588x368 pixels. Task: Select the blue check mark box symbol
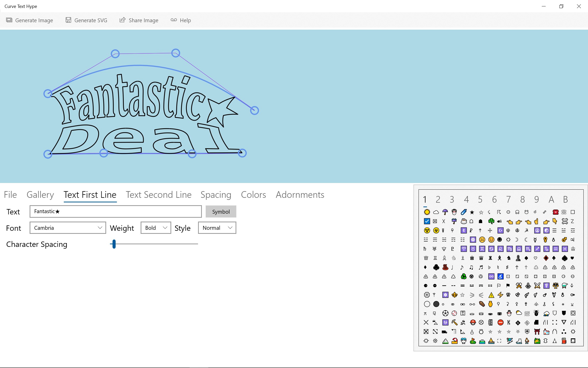point(427,221)
